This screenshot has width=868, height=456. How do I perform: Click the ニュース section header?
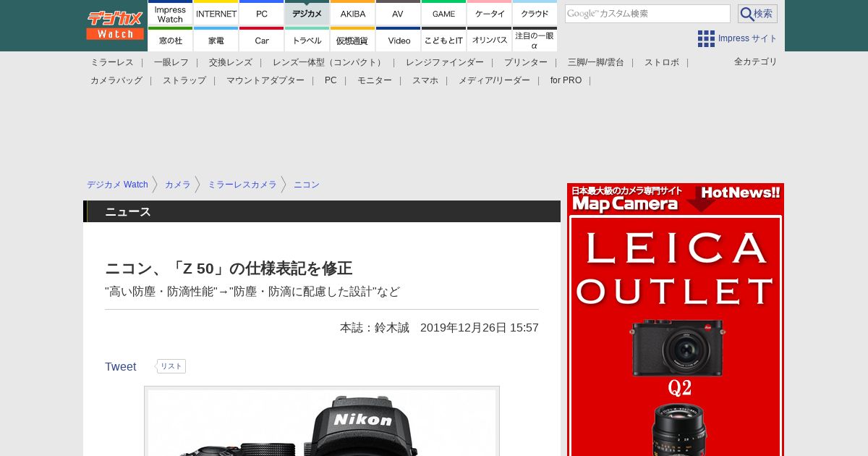click(x=322, y=211)
